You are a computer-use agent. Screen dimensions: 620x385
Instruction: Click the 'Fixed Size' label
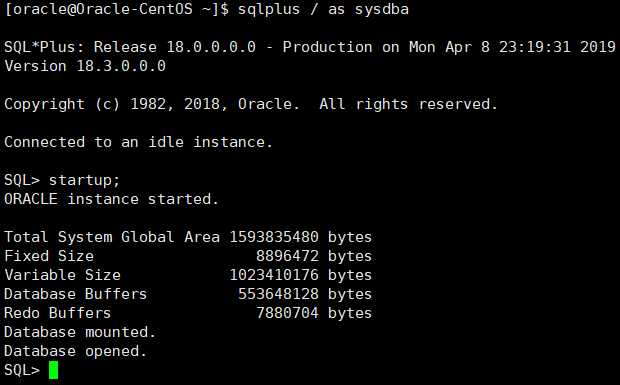pos(49,256)
